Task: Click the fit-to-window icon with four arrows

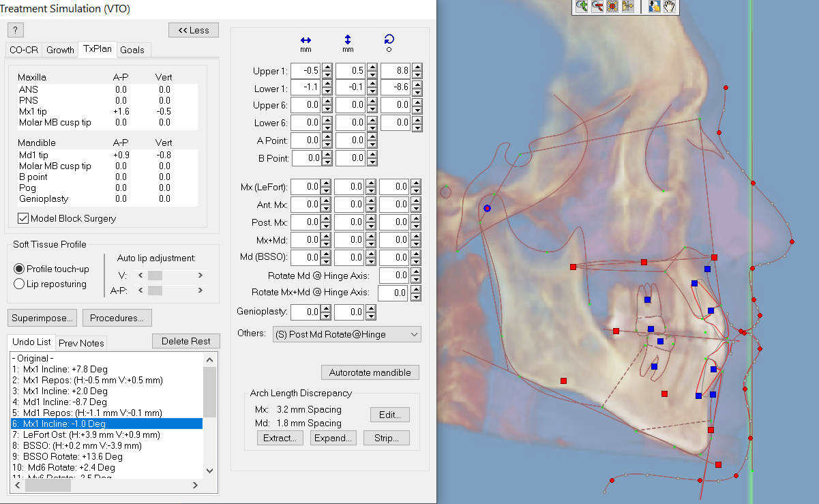Action: coord(612,6)
